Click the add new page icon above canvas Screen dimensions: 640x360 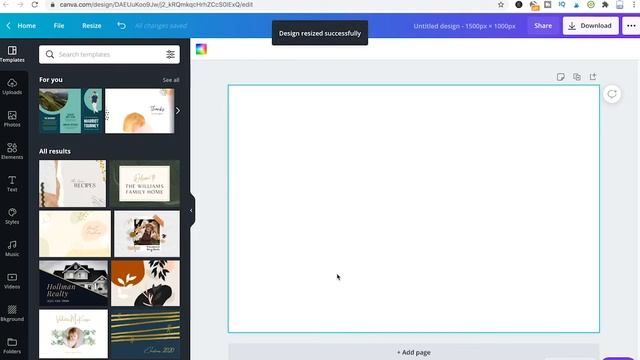pyautogui.click(x=593, y=77)
